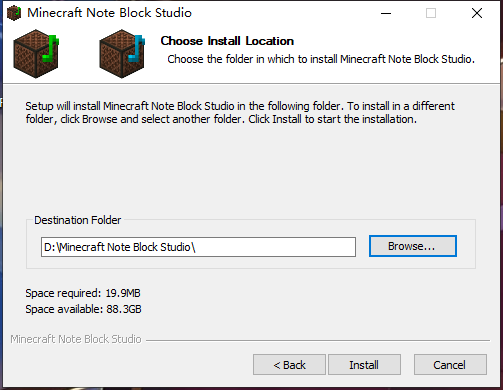Close the setup window with X
The image size is (503, 390).
coord(477,13)
